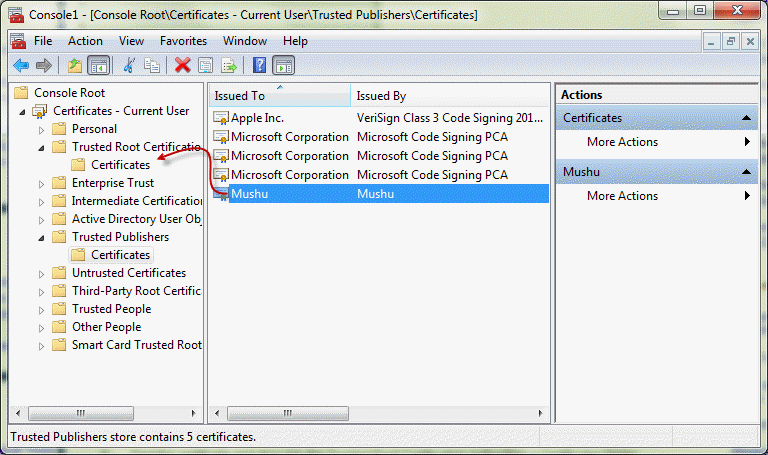Click the Untrusted Certificates folder icon
Screen dimensions: 768x455
(x=59, y=273)
